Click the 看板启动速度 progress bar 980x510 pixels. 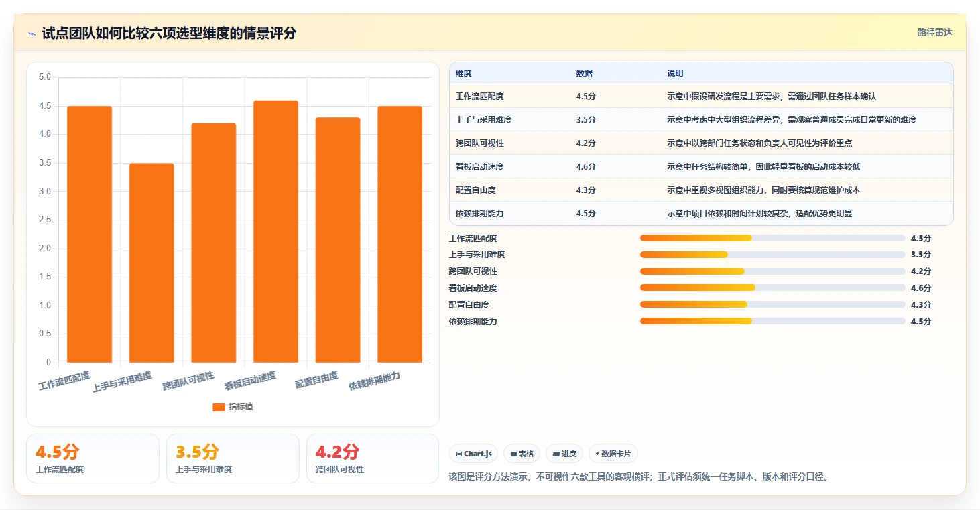[773, 288]
